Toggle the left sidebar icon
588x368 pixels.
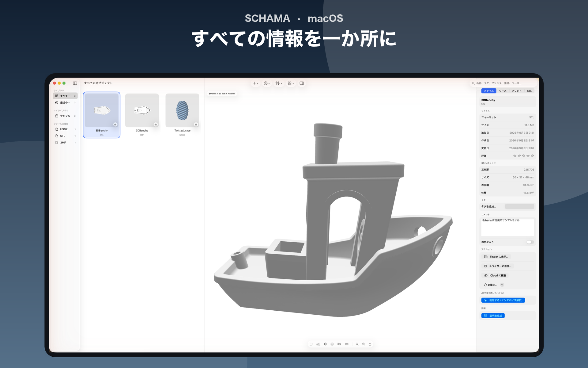pyautogui.click(x=75, y=83)
